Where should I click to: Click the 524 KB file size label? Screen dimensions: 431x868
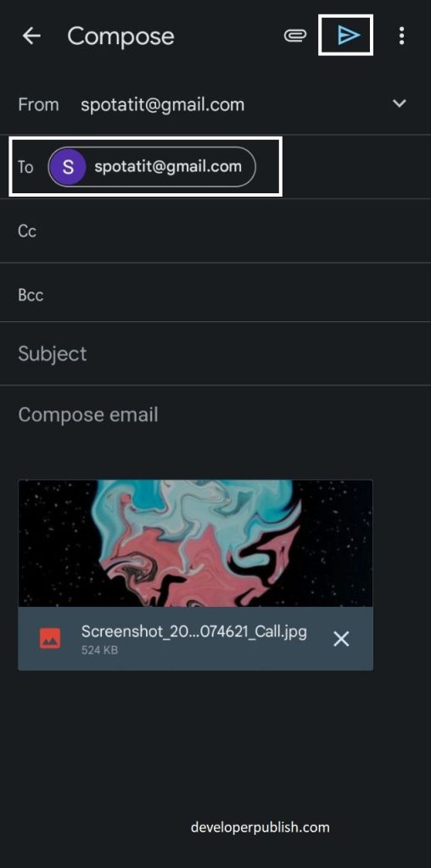click(x=100, y=650)
